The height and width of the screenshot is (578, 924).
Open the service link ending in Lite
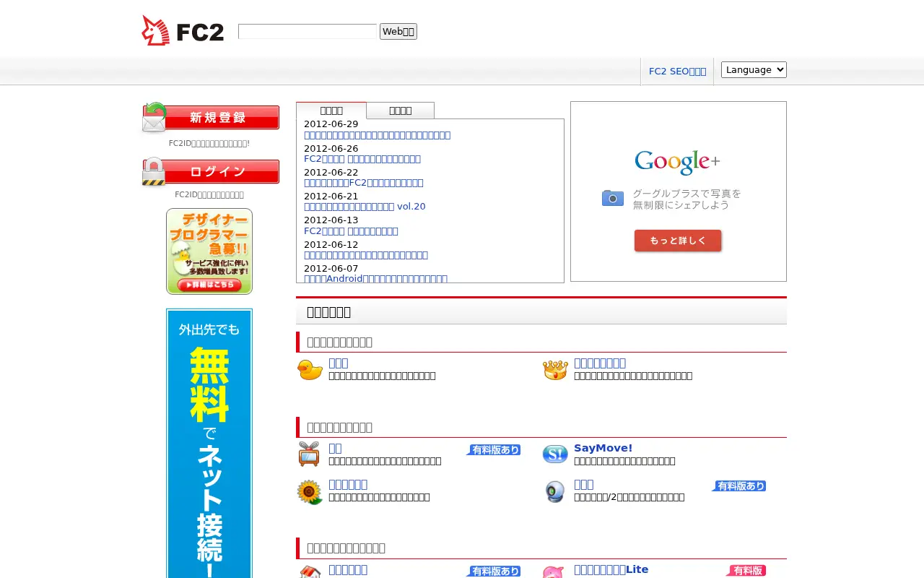(x=611, y=569)
